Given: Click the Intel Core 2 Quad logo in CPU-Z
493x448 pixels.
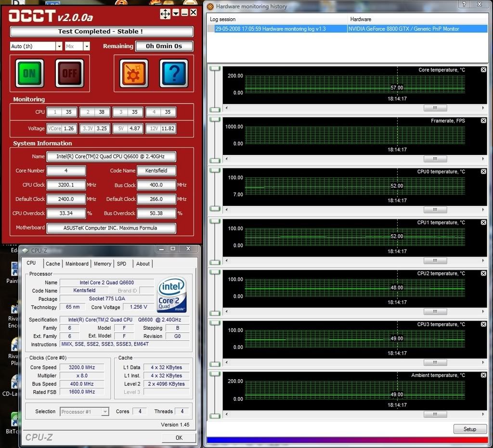Looking at the screenshot, I should [x=172, y=294].
